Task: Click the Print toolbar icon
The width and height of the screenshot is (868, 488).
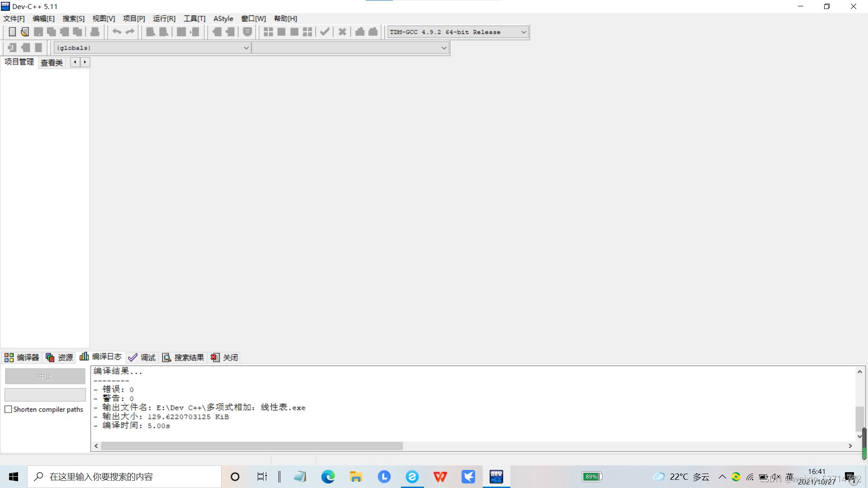Action: [x=95, y=32]
